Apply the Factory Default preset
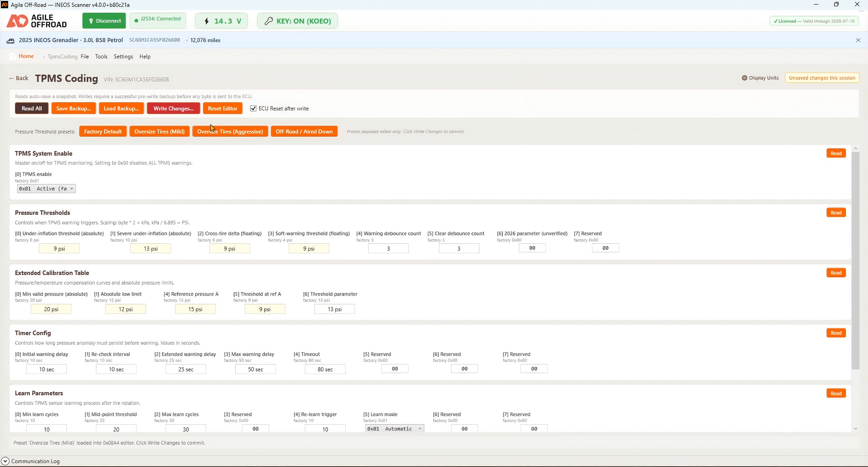Screen dimensions: 868x467 (x=103, y=132)
